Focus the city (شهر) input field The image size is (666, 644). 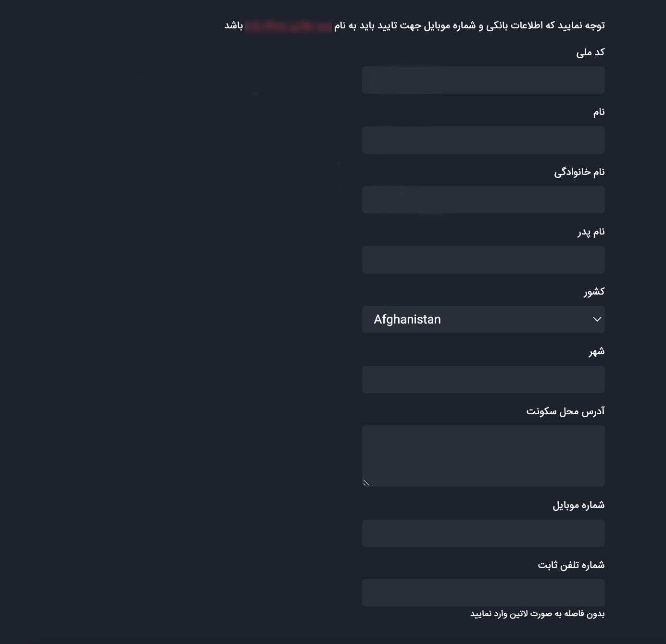click(x=483, y=380)
